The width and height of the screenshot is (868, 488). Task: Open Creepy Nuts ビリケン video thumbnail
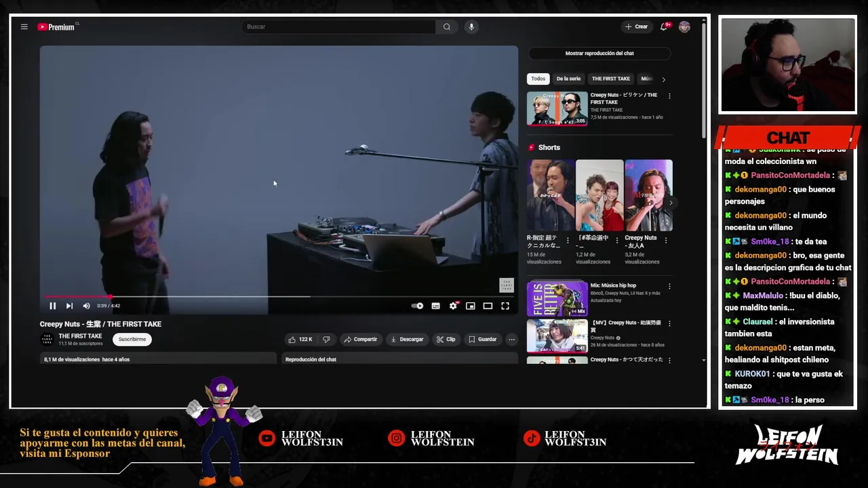click(x=557, y=108)
